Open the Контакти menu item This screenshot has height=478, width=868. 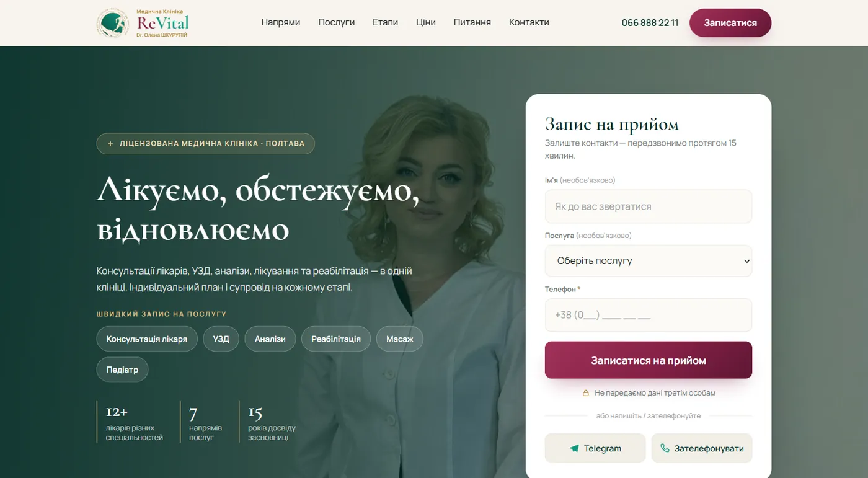pyautogui.click(x=529, y=22)
